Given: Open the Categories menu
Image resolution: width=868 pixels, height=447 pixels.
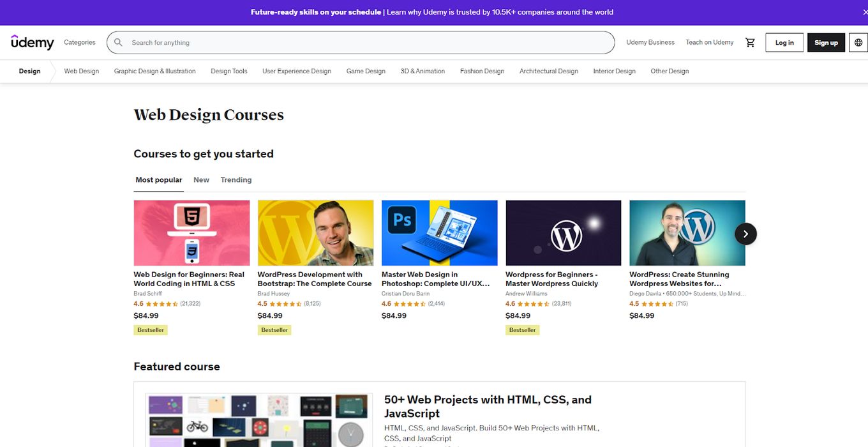Looking at the screenshot, I should 80,43.
